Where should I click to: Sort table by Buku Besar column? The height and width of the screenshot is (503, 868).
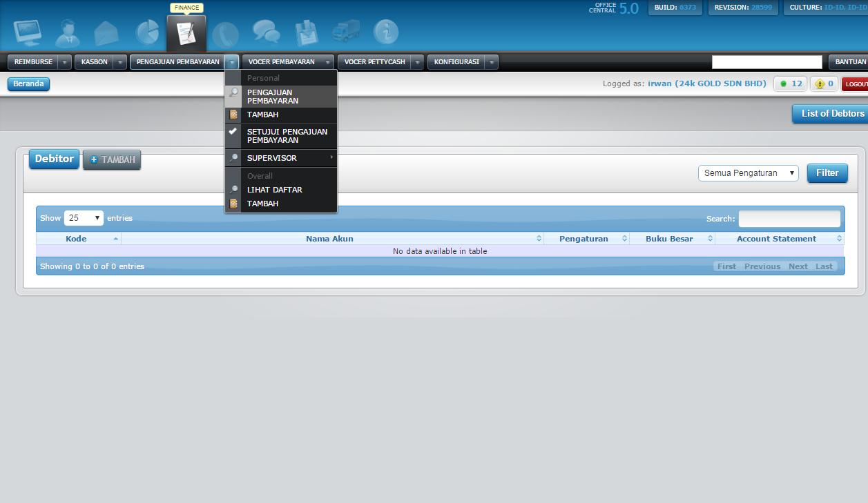[x=673, y=239]
